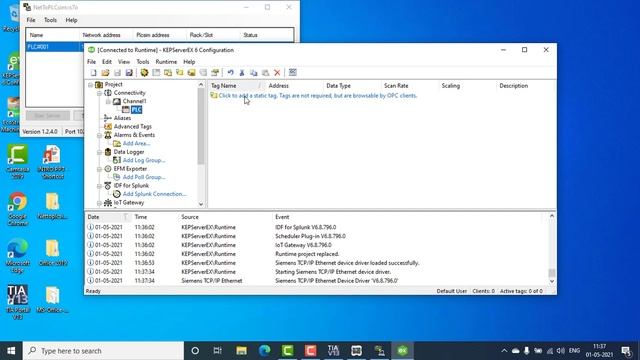
Task: Collapse the Project tree node
Action: (x=90, y=84)
